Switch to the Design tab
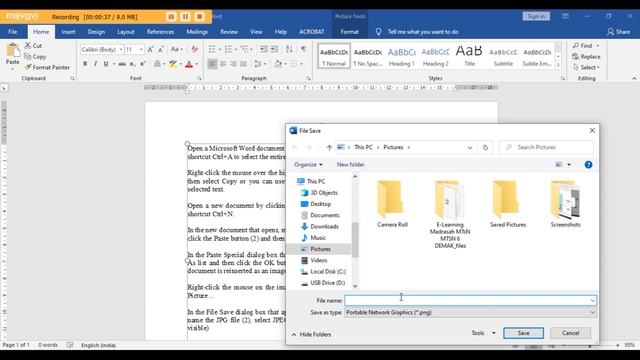The image size is (640, 360). [x=96, y=32]
